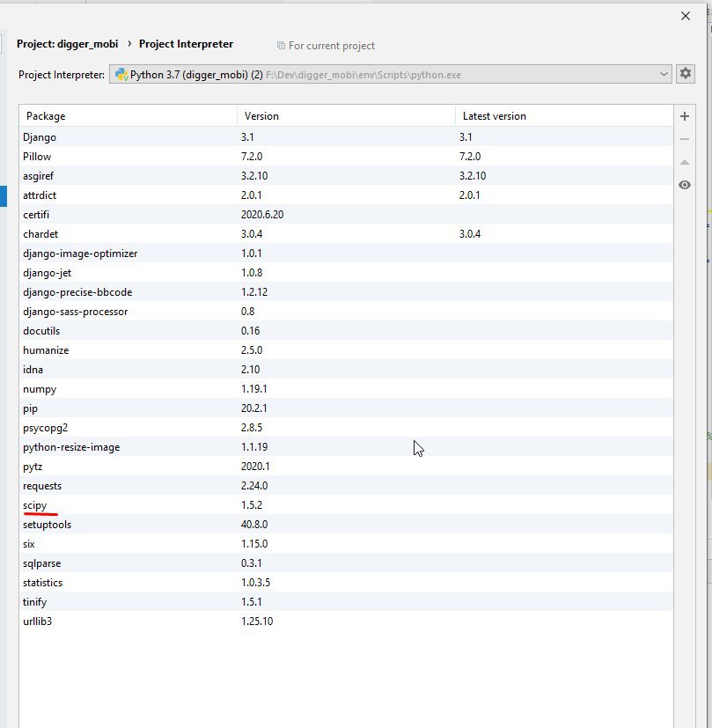The height and width of the screenshot is (728, 712).
Task: Select the certifi package row
Action: 346,215
